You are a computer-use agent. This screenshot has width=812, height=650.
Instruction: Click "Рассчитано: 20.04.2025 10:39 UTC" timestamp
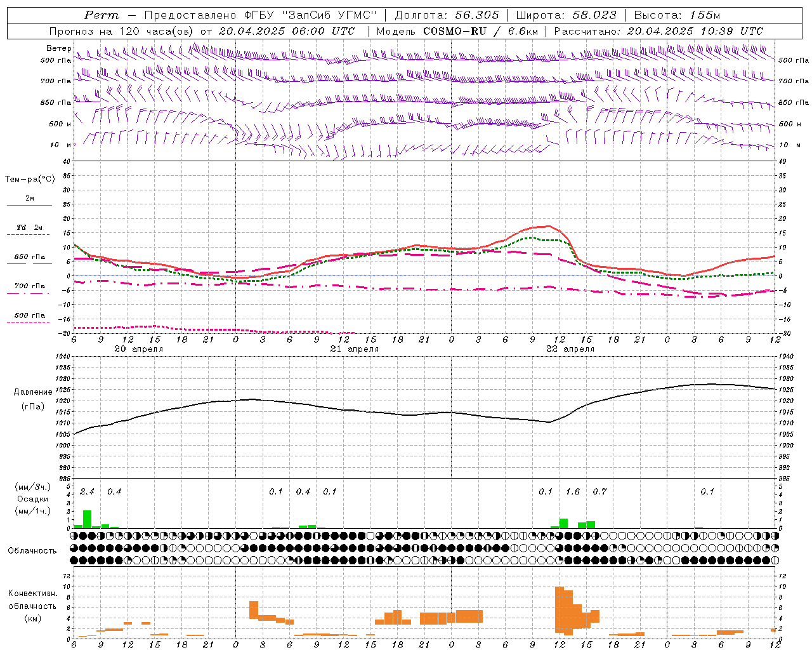pos(658,31)
